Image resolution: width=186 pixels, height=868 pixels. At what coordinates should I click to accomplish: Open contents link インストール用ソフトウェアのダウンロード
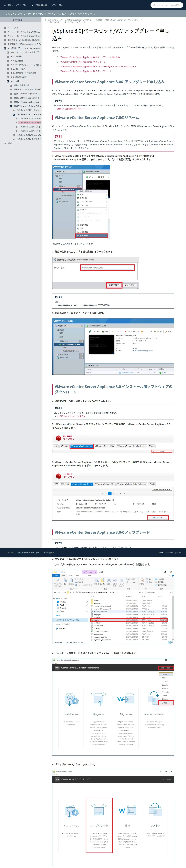tap(98, 67)
